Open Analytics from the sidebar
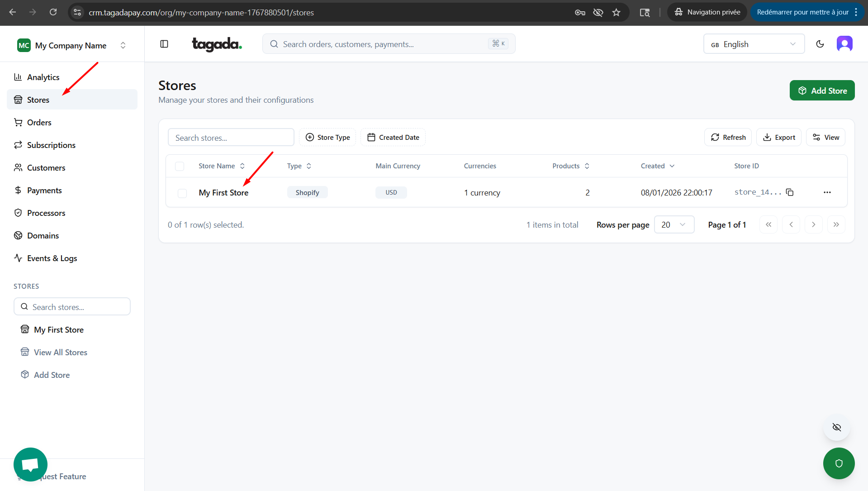 tap(43, 77)
